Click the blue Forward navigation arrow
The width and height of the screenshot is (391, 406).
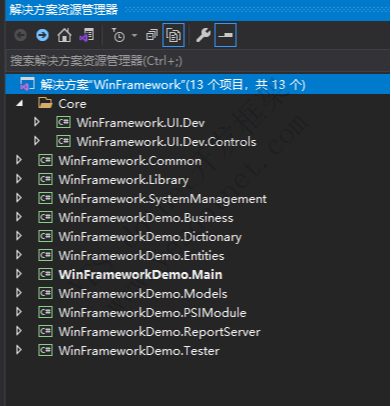pos(42,35)
